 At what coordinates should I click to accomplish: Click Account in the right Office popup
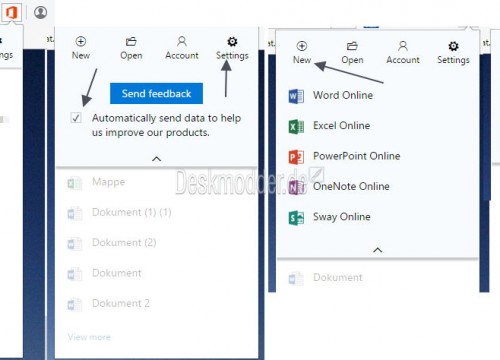(x=403, y=53)
